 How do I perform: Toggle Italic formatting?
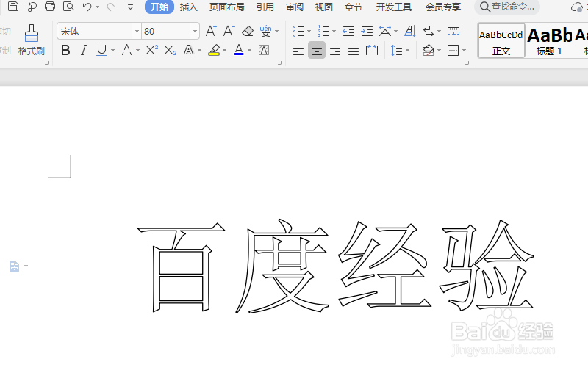click(x=84, y=50)
